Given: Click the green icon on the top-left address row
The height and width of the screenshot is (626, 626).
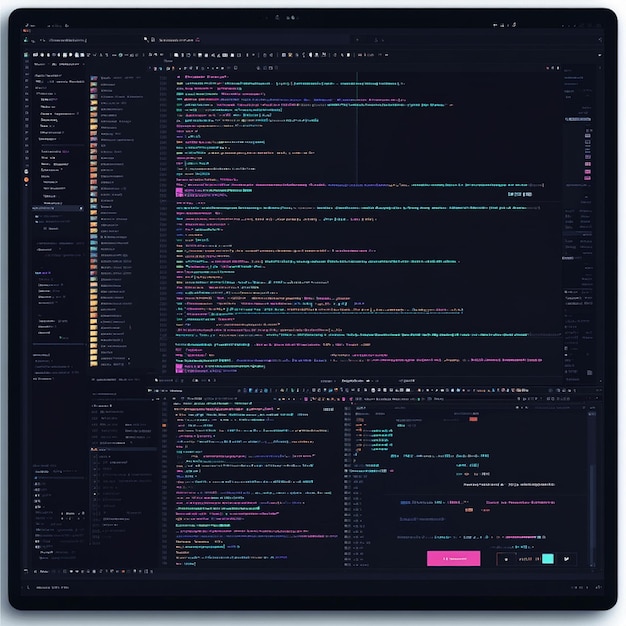Looking at the screenshot, I should 26,40.
